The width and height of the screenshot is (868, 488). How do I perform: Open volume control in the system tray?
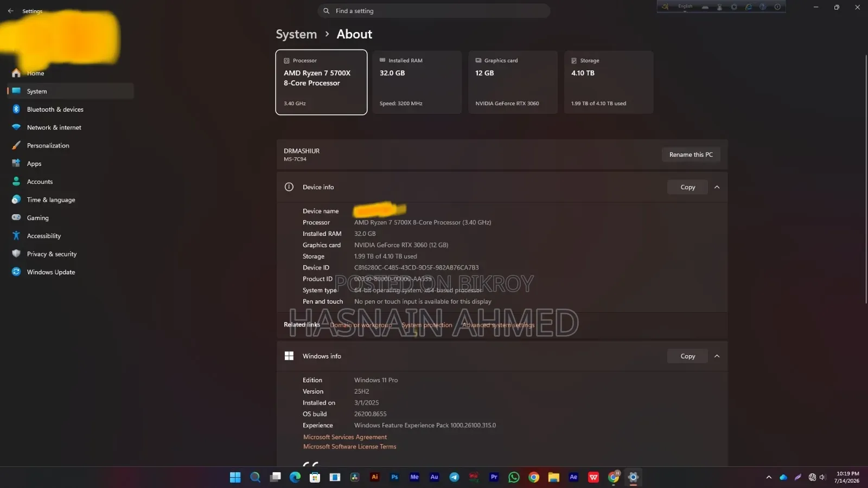[822, 477]
